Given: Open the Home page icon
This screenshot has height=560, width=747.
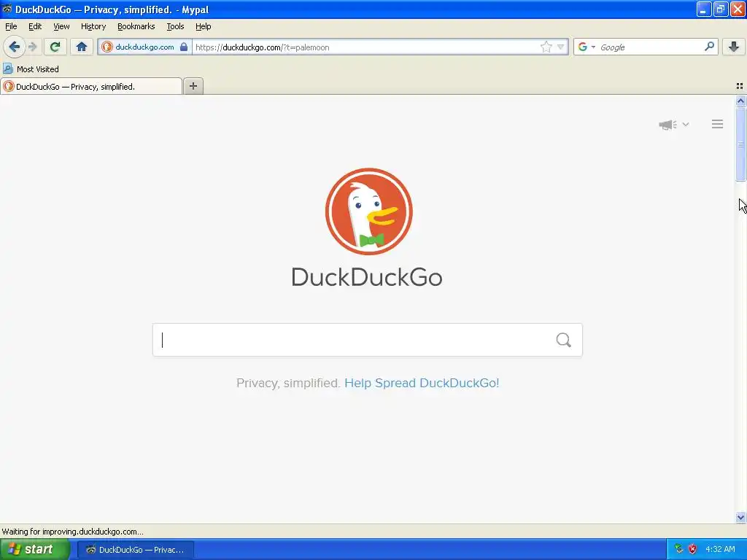Looking at the screenshot, I should (x=82, y=47).
